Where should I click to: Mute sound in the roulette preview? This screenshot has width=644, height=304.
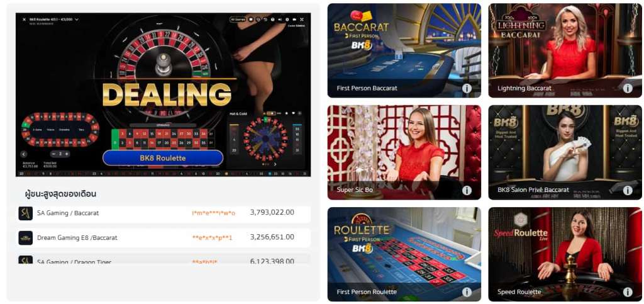pyautogui.click(x=280, y=20)
